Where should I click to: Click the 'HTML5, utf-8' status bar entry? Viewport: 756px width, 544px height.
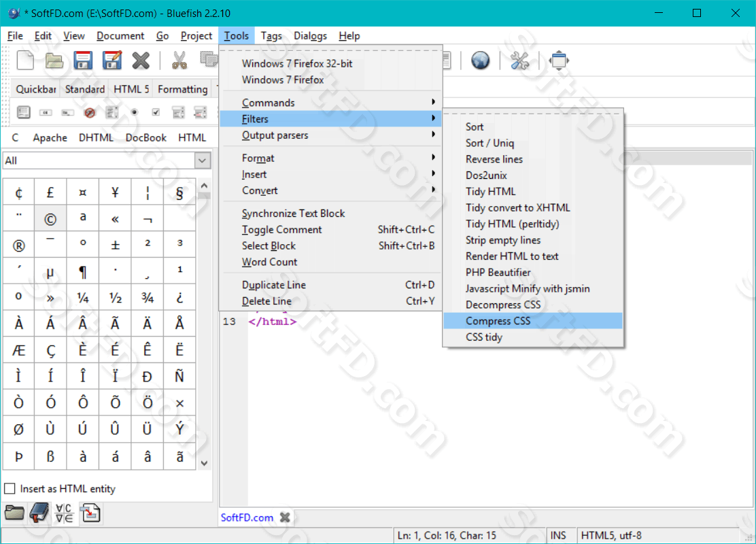click(x=611, y=535)
